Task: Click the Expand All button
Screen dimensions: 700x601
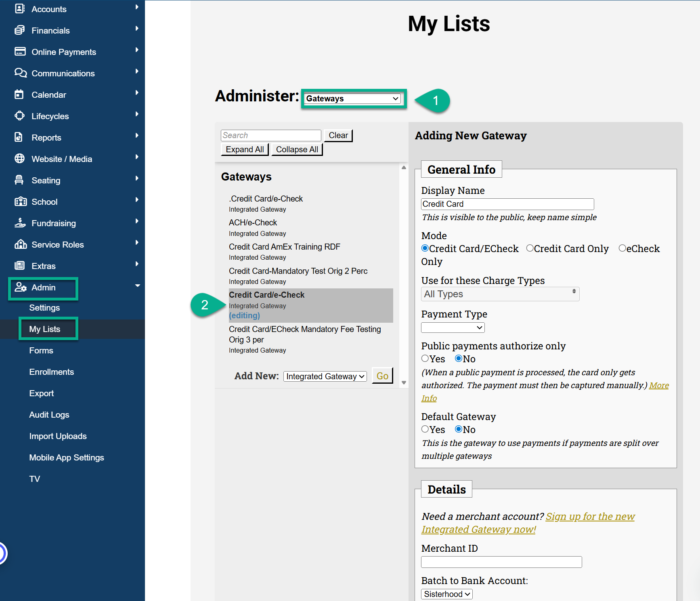Action: pos(245,149)
